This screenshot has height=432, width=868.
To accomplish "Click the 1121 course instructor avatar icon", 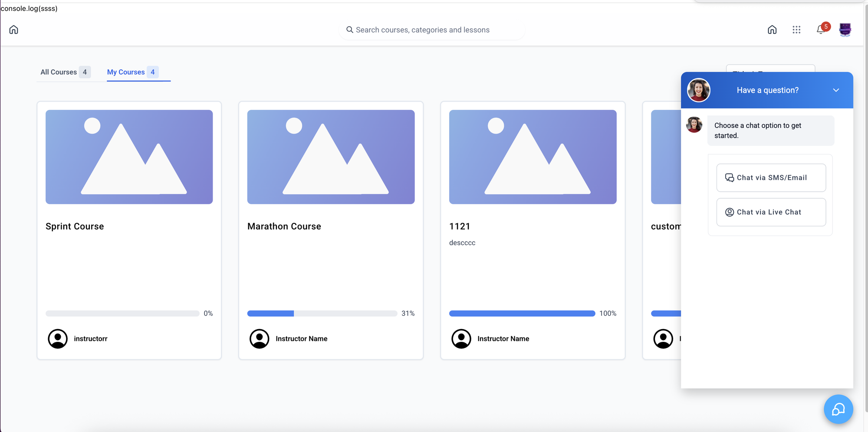I will 461,339.
